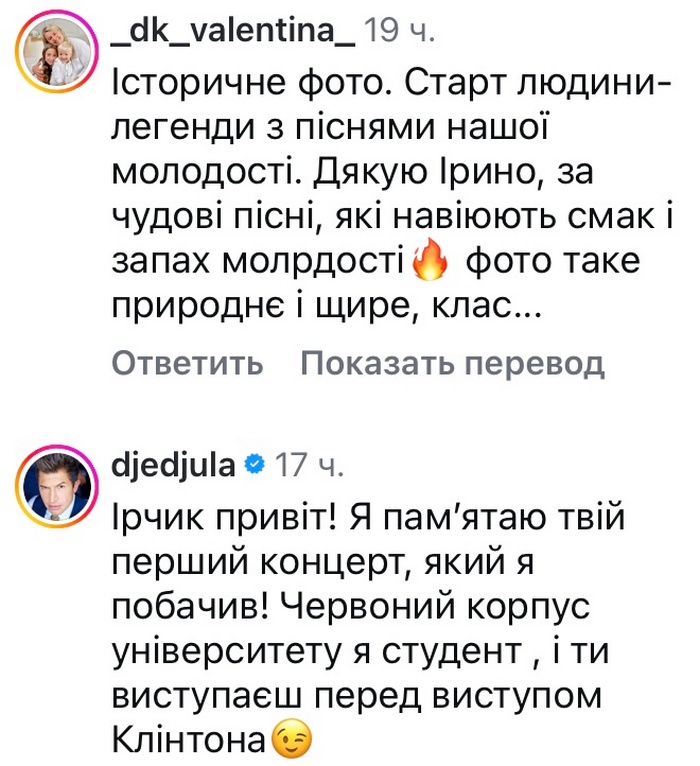
Task: Click the phrase Червоний корпус
Action: (435, 607)
